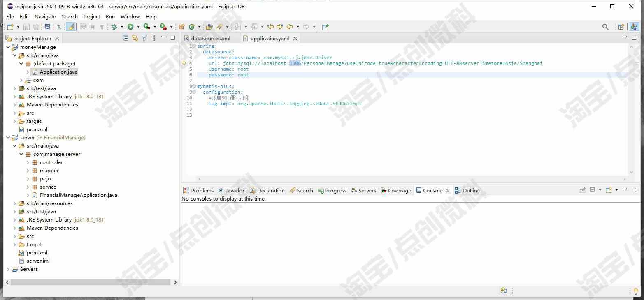Click the Back navigation arrow
The image size is (644, 300).
pos(290,27)
